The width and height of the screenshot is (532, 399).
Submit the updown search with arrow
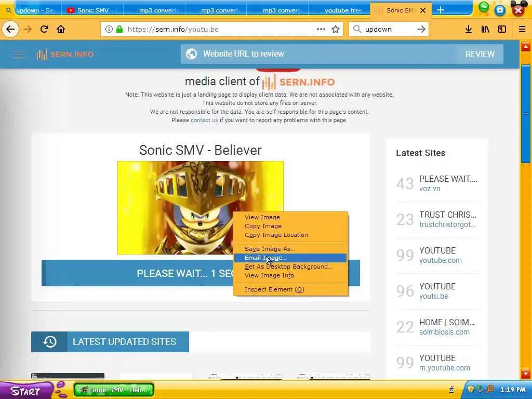(421, 29)
